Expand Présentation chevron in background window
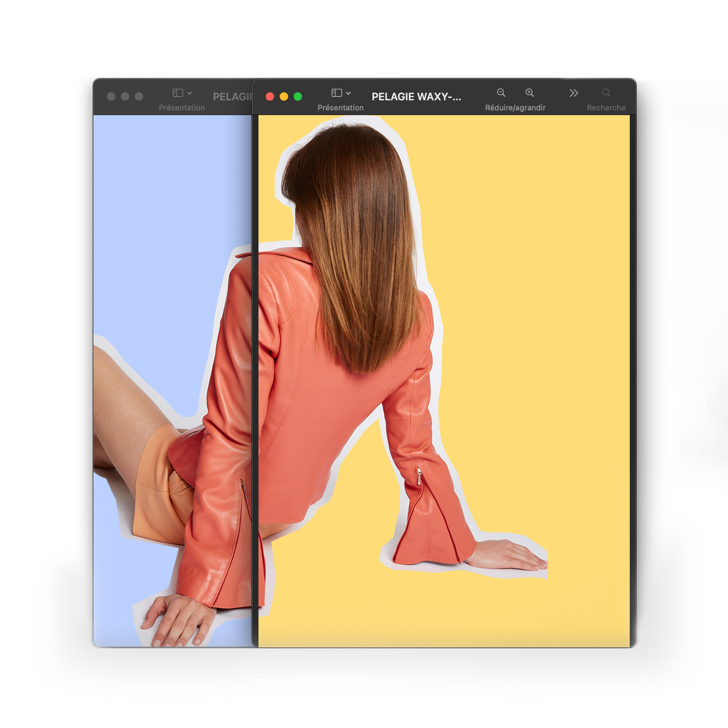This screenshot has height=728, width=728. 189,93
